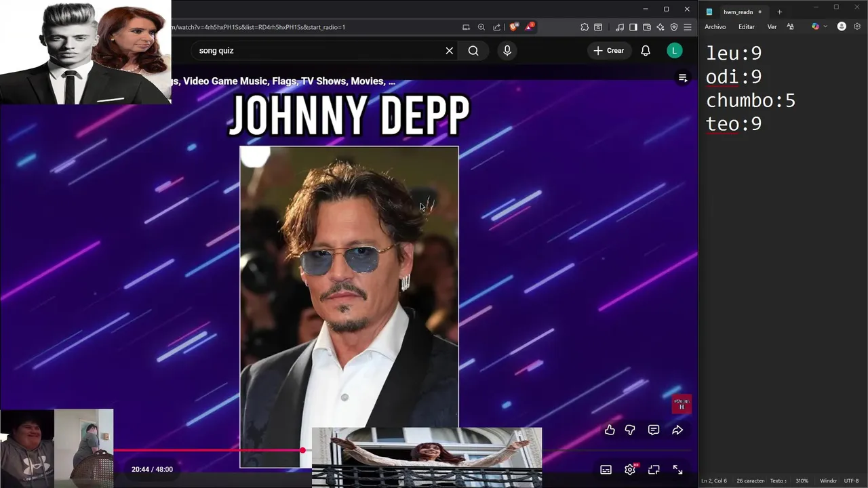868x488 pixels.
Task: Click the 'chumbo:5' line in Notepad
Action: coord(751,100)
